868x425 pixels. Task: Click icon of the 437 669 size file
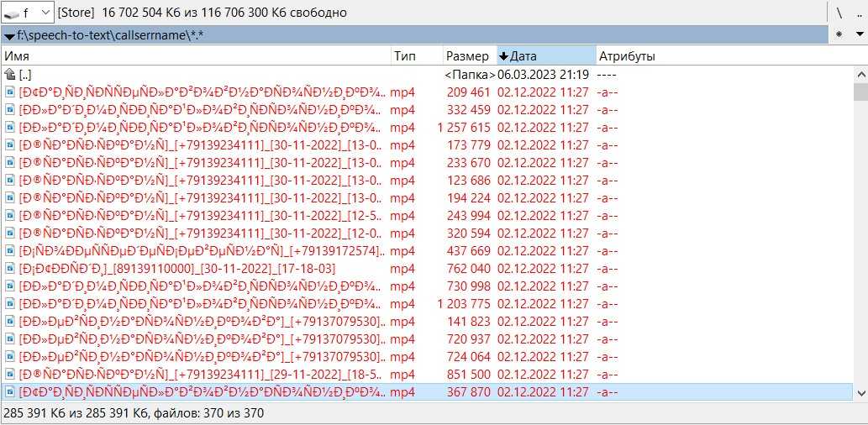(10, 251)
